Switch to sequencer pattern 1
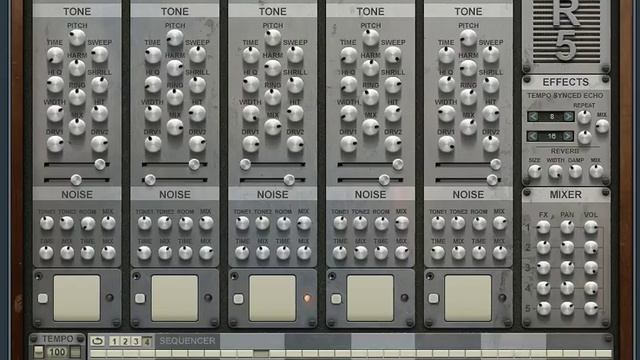This screenshot has height=360, width=640. click(114, 341)
